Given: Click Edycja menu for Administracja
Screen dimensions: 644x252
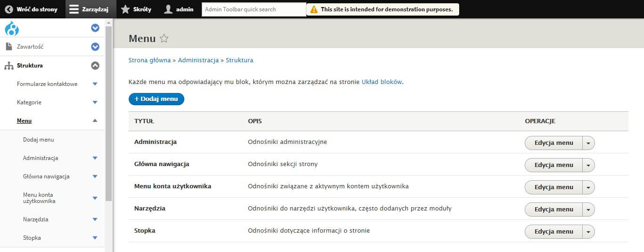Looking at the screenshot, I should click(x=554, y=143).
